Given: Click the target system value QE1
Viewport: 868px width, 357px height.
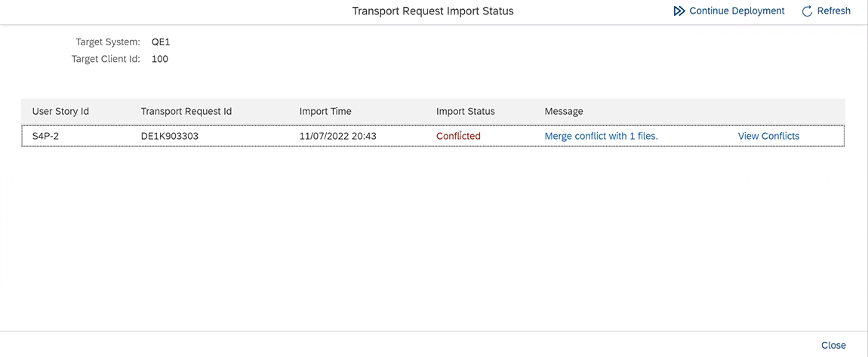Looking at the screenshot, I should (x=161, y=42).
